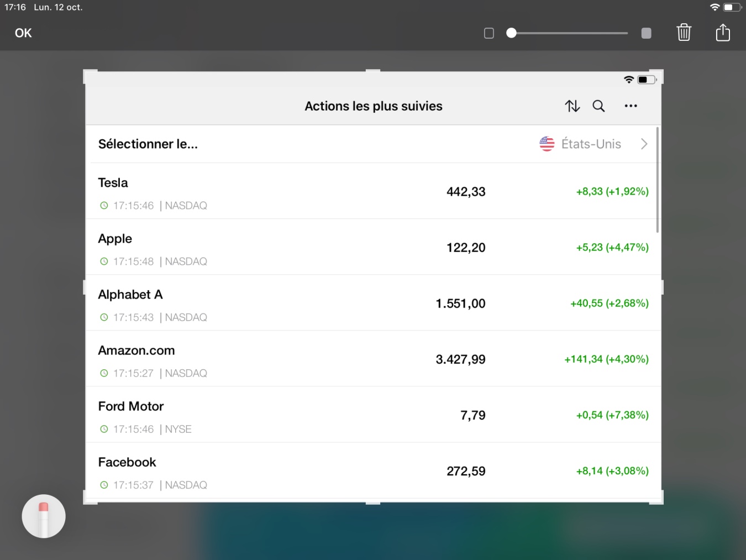Tap OK to finish editing screenshot
746x560 pixels.
pyautogui.click(x=23, y=33)
